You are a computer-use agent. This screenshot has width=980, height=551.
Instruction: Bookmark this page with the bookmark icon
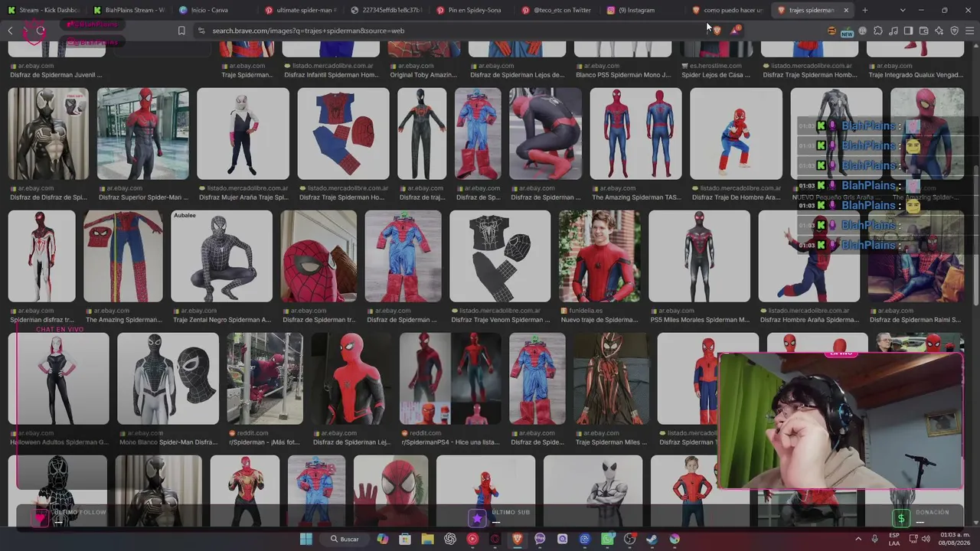181,31
